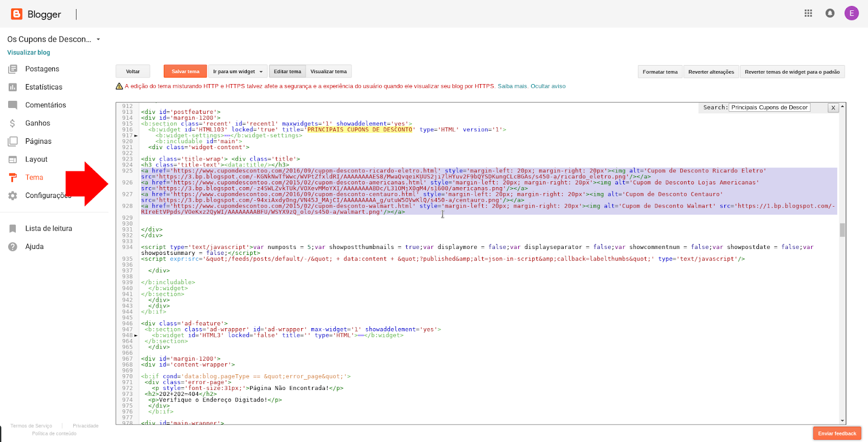Expand the folded HTML3 widget at line 948
Screen dimensions: 868x442
coord(136,335)
